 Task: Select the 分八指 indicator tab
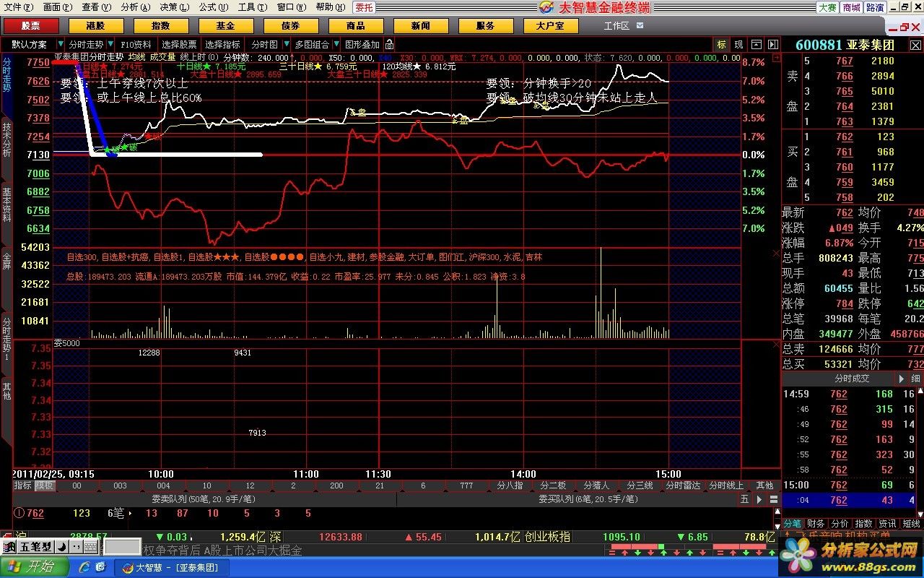(x=510, y=486)
